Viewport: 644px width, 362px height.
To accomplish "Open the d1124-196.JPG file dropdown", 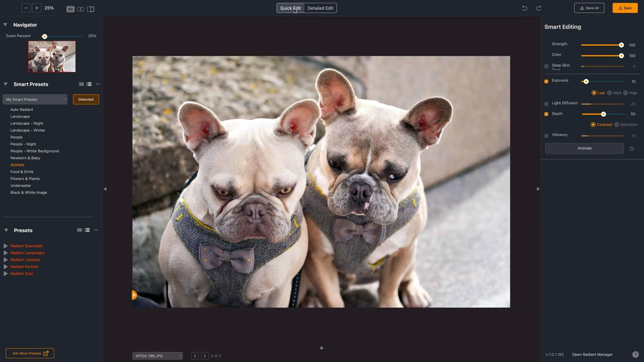I will click(x=157, y=356).
